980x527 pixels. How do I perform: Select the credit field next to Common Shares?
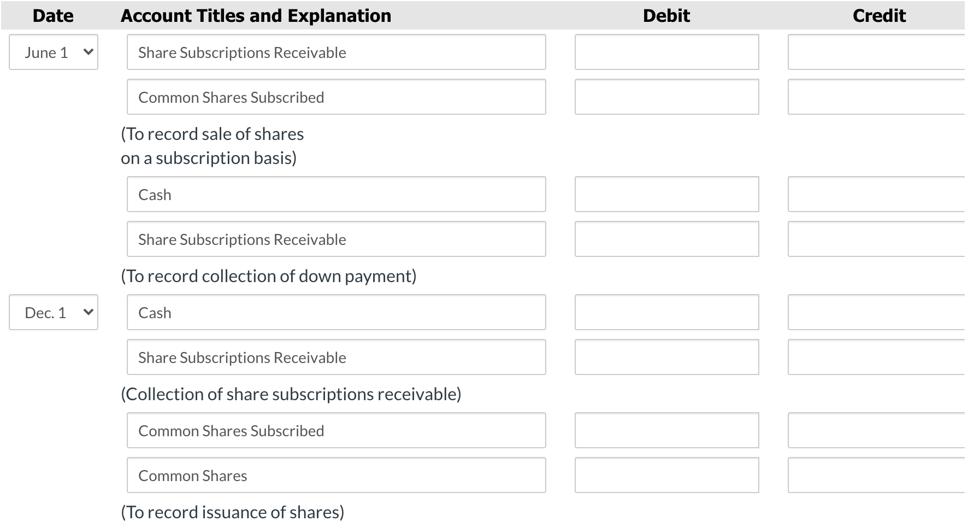click(x=882, y=475)
